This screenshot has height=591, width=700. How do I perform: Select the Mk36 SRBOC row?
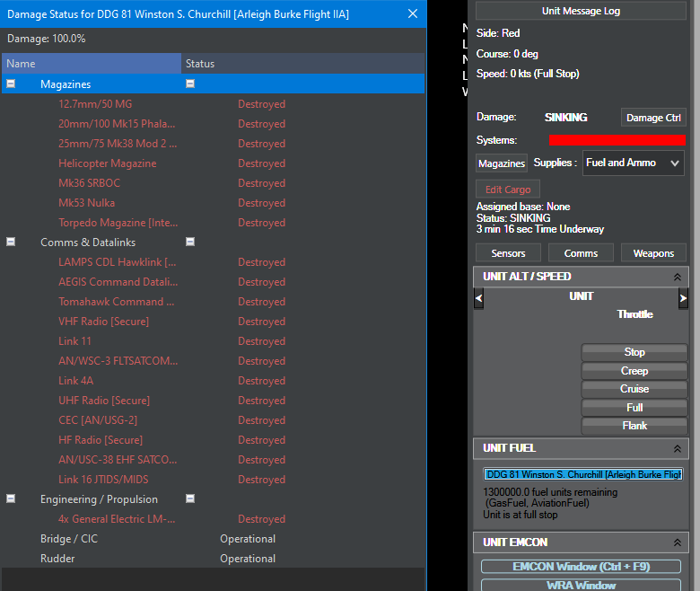pos(213,183)
